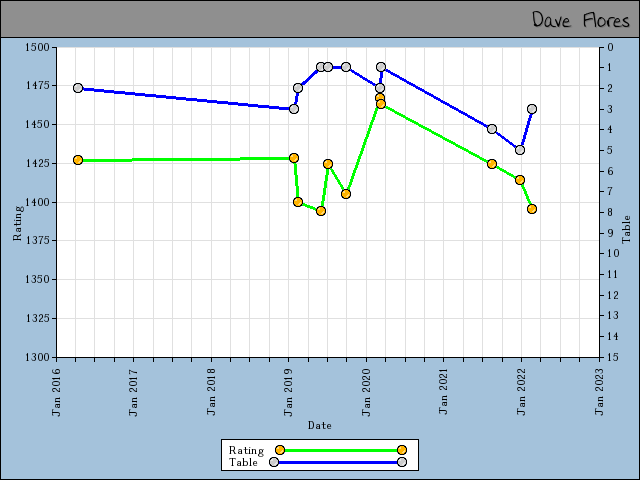Click the green Rating line in the legend
The height and width of the screenshot is (480, 640).
click(340, 450)
